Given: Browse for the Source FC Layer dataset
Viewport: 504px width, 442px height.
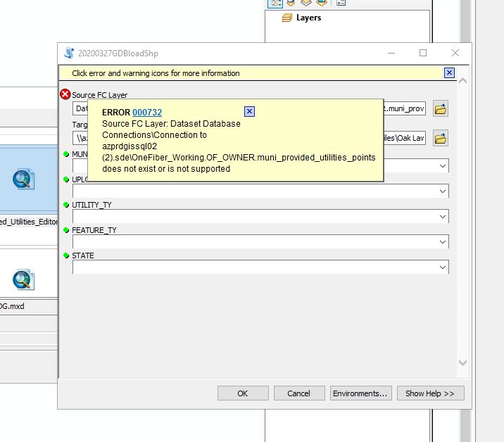Looking at the screenshot, I should 441,108.
